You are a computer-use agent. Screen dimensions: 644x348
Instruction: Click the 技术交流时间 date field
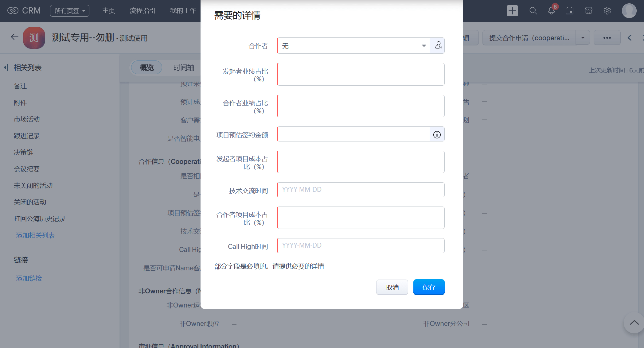click(x=361, y=190)
